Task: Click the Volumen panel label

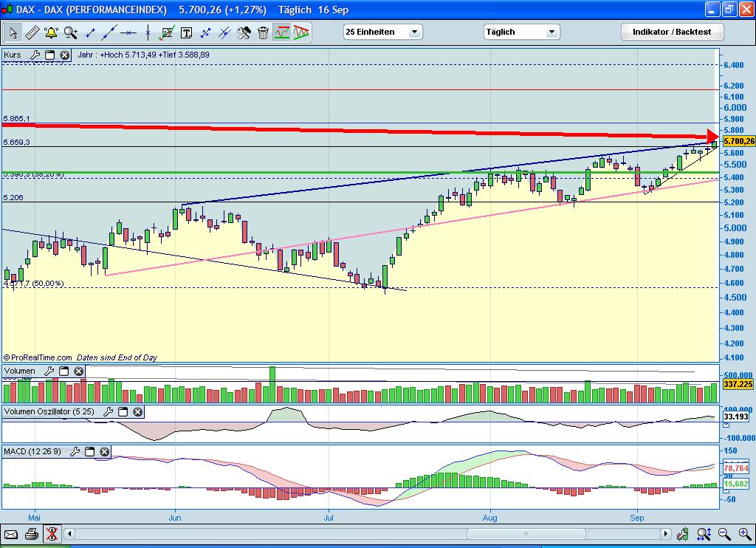Action: (20, 371)
